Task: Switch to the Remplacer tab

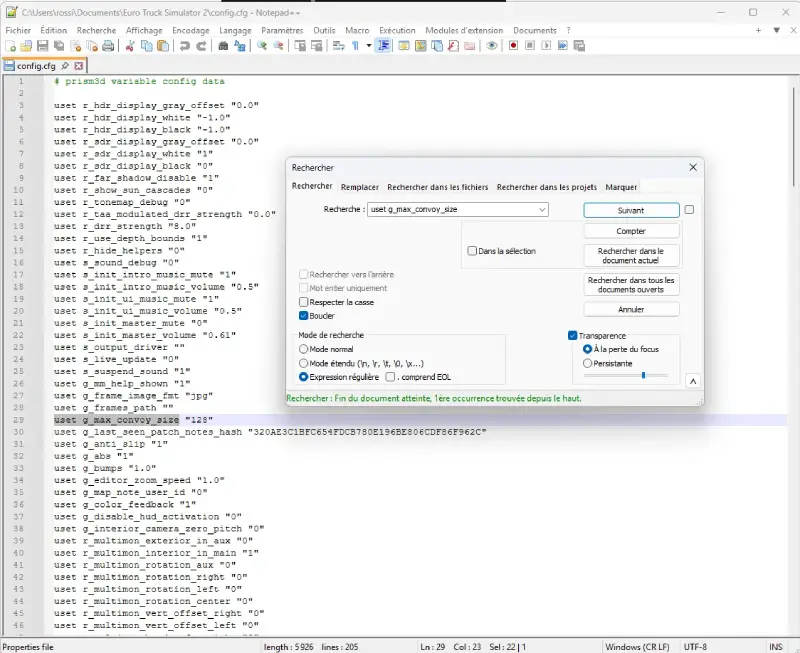Action: (x=359, y=187)
